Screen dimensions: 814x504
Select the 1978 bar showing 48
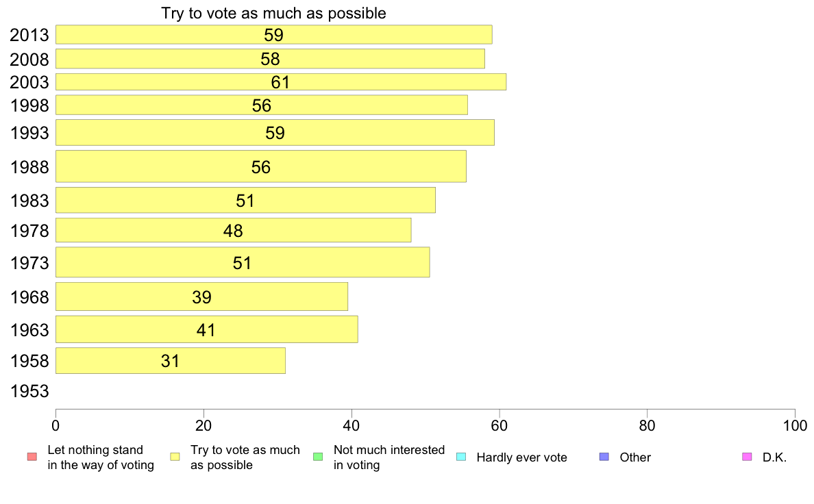coord(233,231)
